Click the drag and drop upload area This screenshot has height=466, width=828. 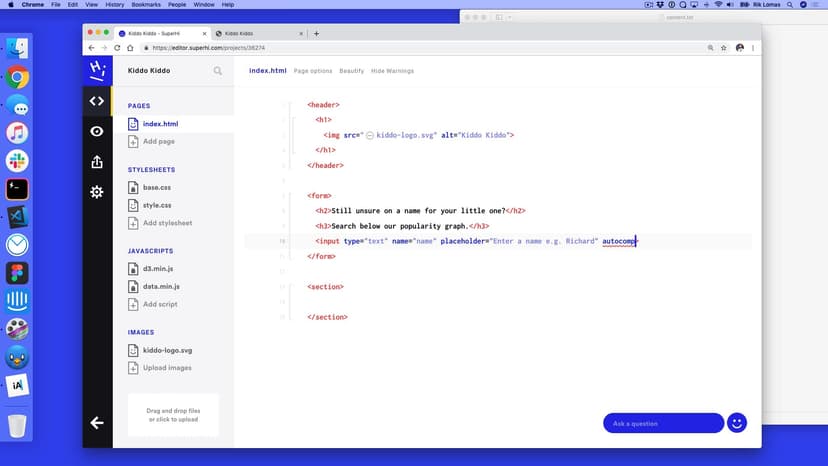pos(173,414)
